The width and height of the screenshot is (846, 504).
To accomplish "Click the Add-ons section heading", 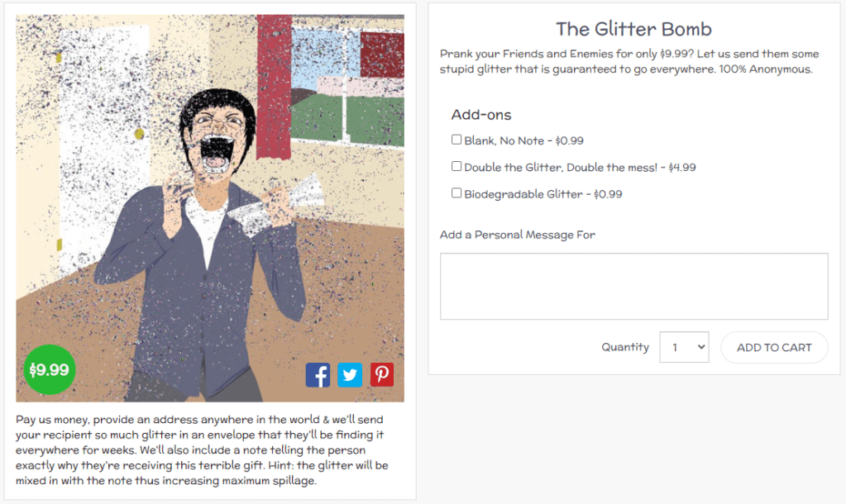I will 481,115.
